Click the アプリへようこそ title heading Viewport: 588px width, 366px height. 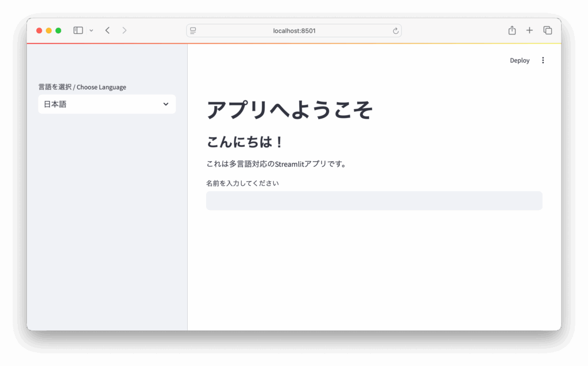pos(290,110)
